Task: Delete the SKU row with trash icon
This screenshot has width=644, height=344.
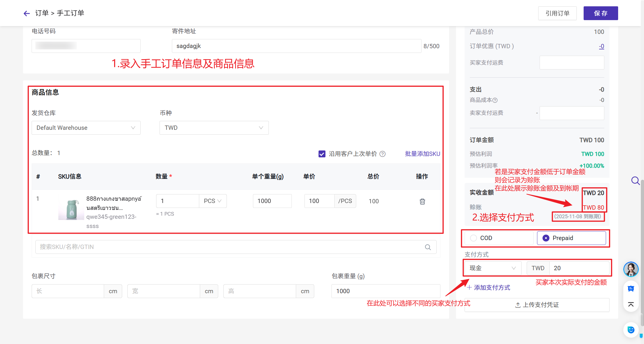Action: [x=422, y=201]
